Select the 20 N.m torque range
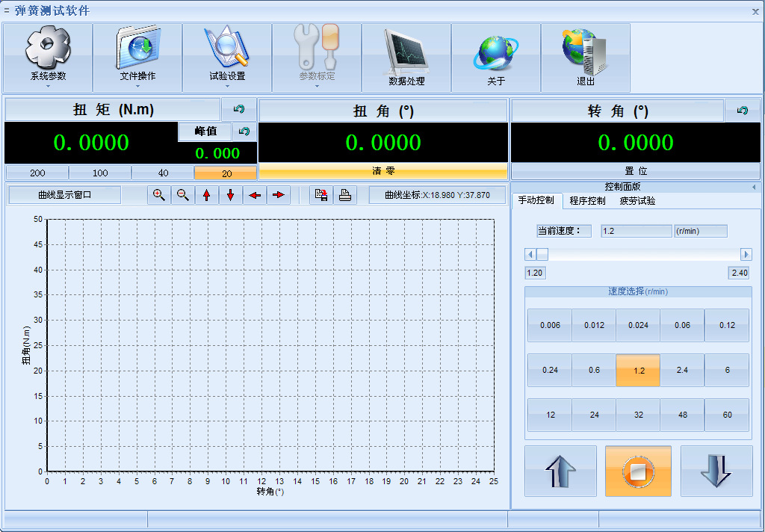The height and width of the screenshot is (532, 765). click(226, 173)
